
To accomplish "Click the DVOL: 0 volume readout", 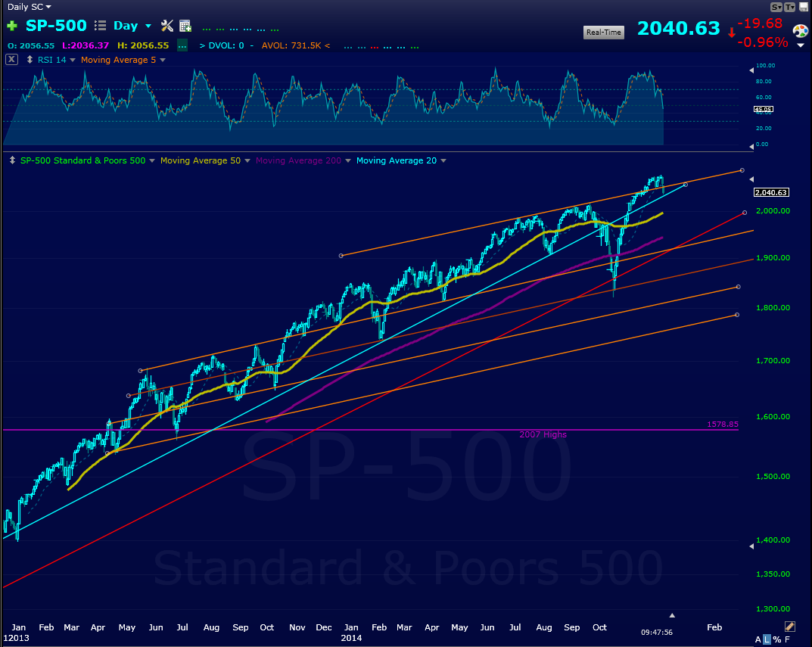I will coord(226,45).
